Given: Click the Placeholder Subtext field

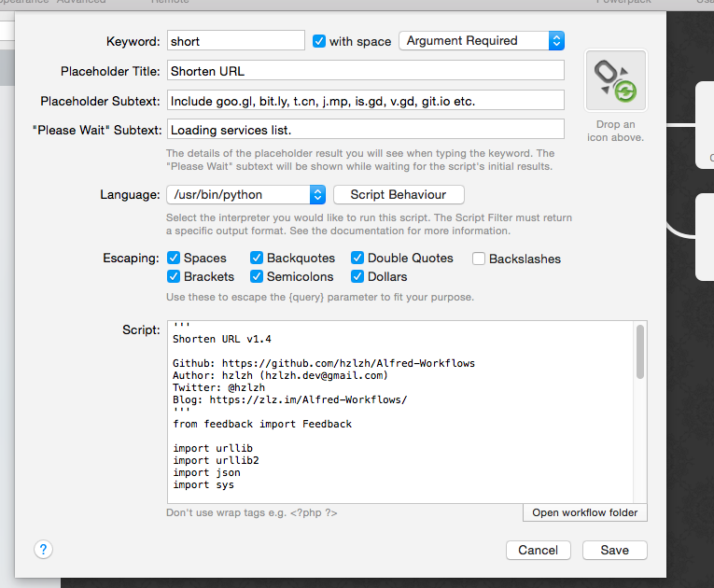Looking at the screenshot, I should coord(366,100).
